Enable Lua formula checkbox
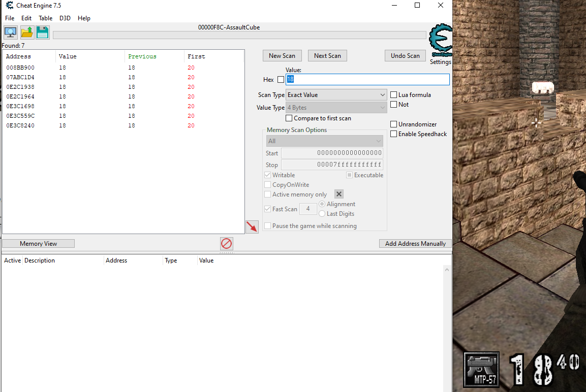586x392 pixels. point(393,95)
